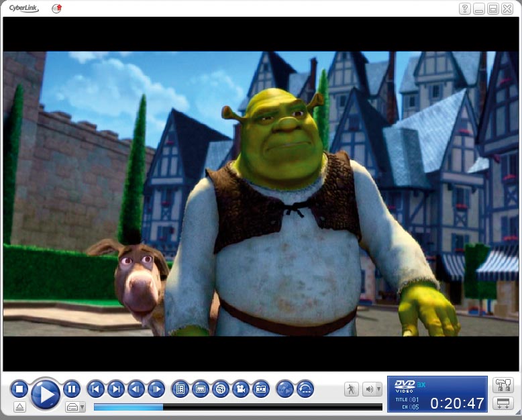
Task: Click the red upgrade info icon
Action: point(57,8)
